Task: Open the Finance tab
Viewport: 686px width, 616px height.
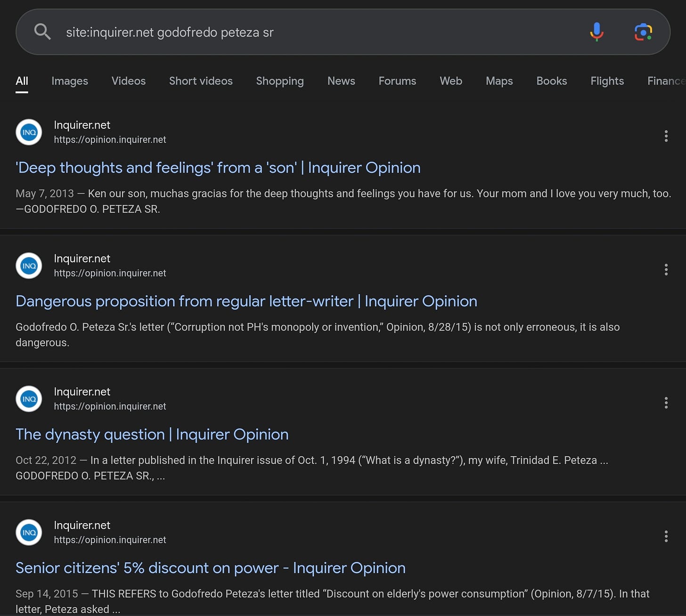Action: (x=666, y=81)
